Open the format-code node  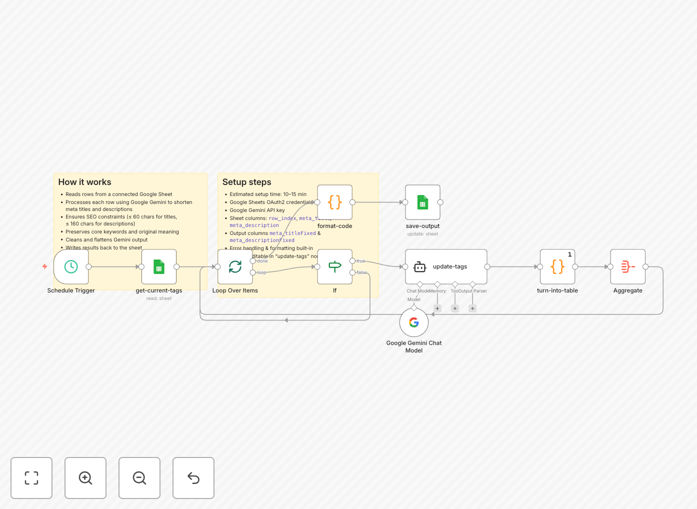[335, 202]
